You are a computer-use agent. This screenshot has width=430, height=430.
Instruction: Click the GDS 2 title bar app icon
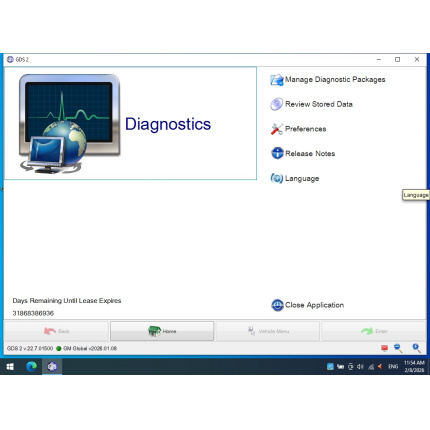point(10,59)
